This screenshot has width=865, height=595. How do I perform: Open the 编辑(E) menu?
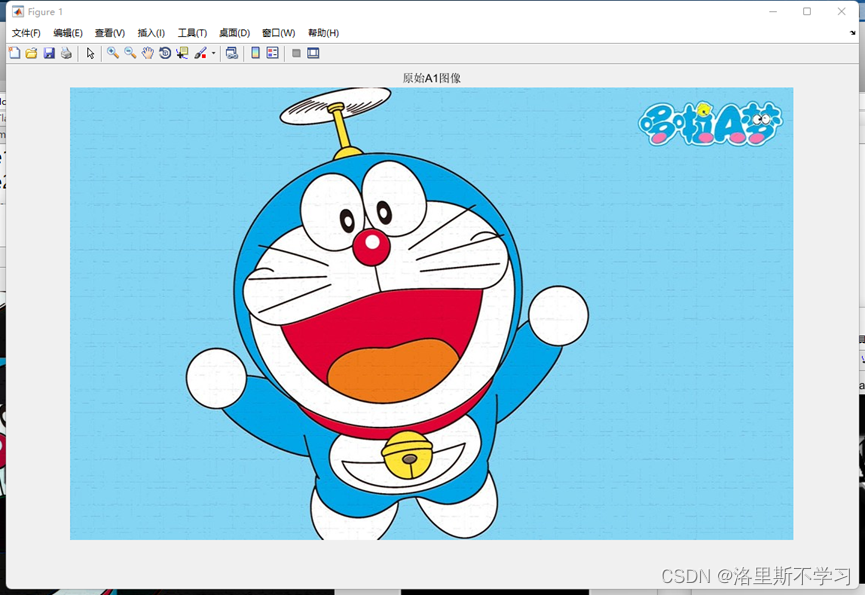coord(68,33)
